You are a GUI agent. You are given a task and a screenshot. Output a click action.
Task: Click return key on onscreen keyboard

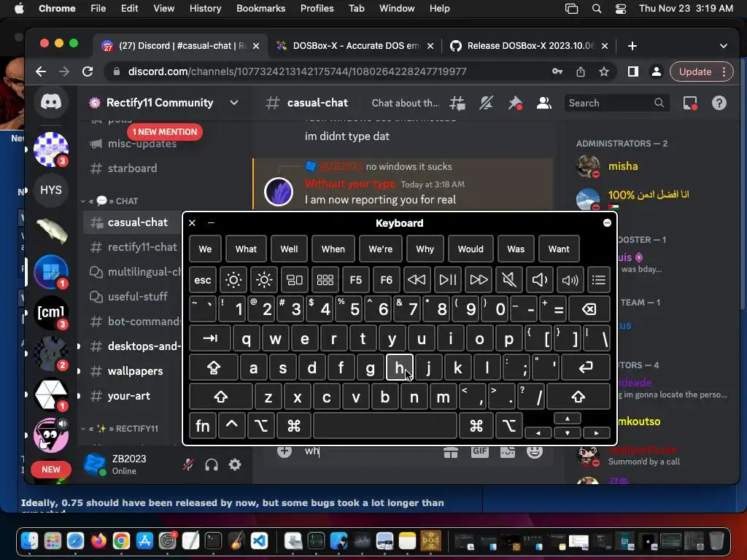586,367
